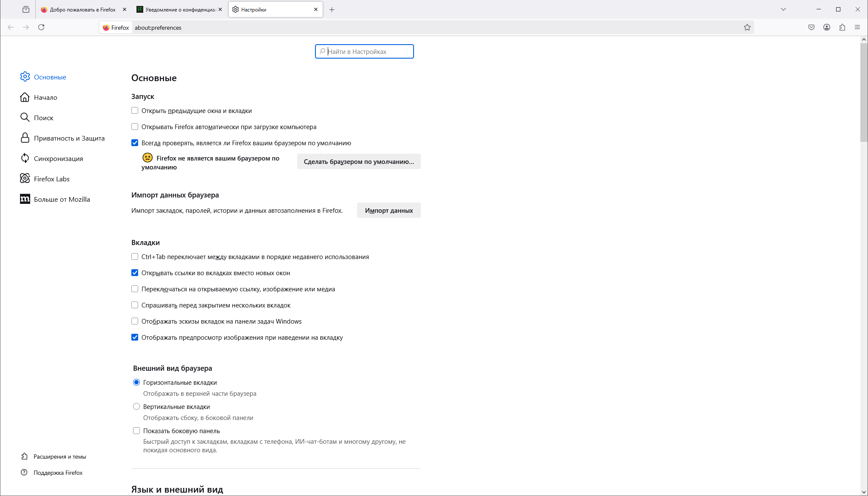
Task: Close the Добро пожаловать в Firefox tab
Action: click(x=125, y=9)
